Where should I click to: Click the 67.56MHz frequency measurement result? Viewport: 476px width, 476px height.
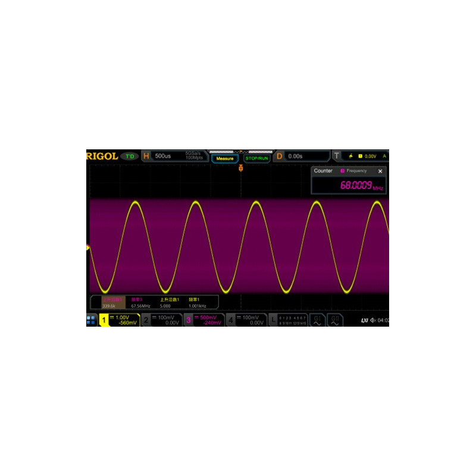pyautogui.click(x=139, y=304)
